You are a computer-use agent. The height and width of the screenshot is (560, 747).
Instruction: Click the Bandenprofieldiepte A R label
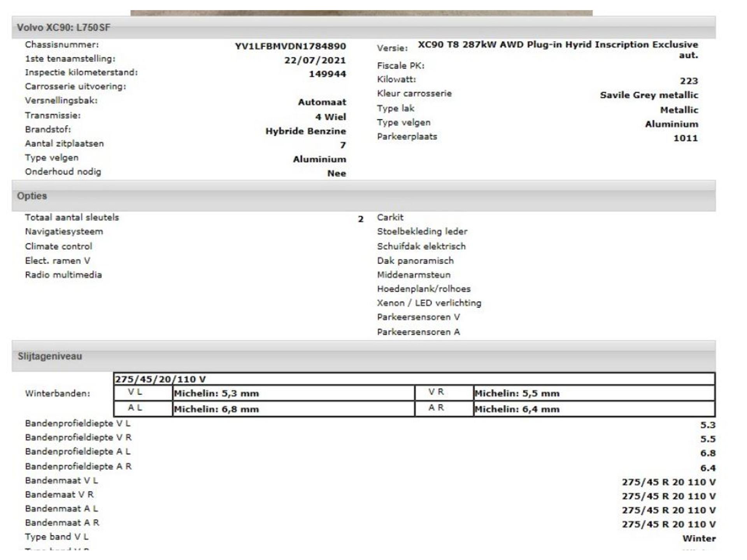78,466
